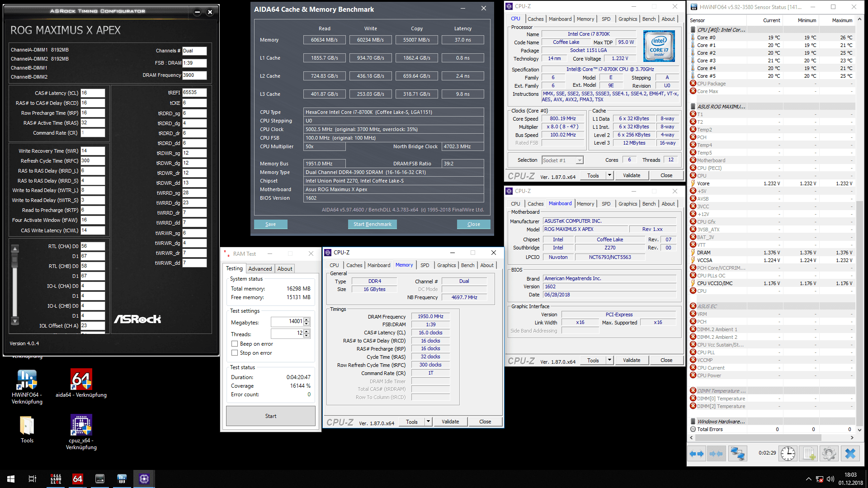
Task: Click HWiNFO horizontal scrollbar thumb
Action: pos(758,438)
